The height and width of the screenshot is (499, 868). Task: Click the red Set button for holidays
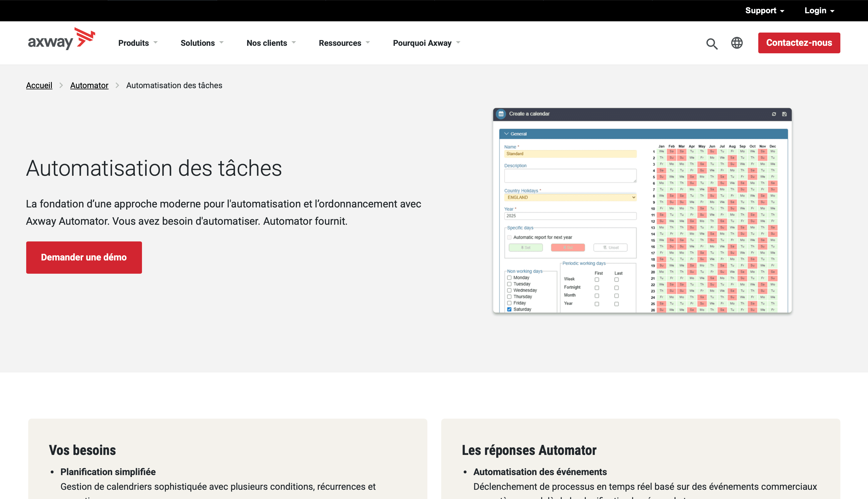(x=568, y=247)
